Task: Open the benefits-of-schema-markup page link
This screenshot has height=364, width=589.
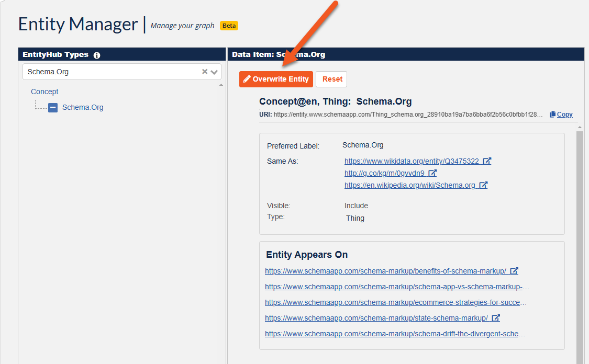Action: tap(385, 271)
